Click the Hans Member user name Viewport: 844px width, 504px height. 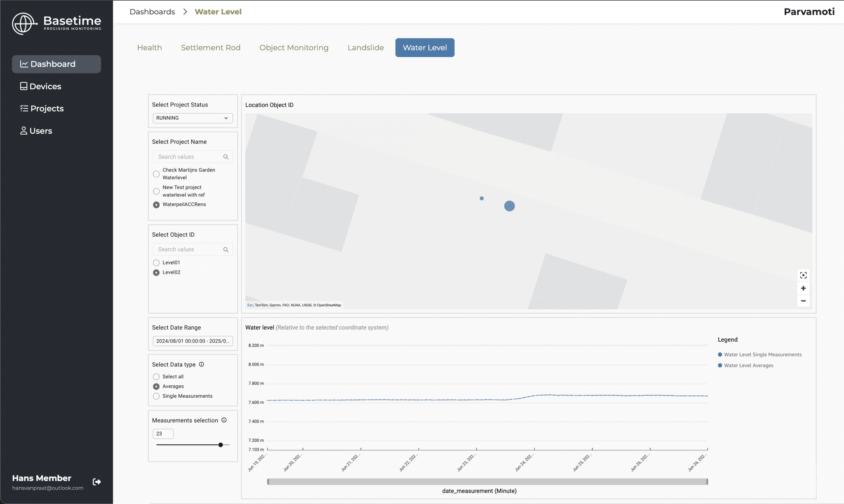(42, 478)
